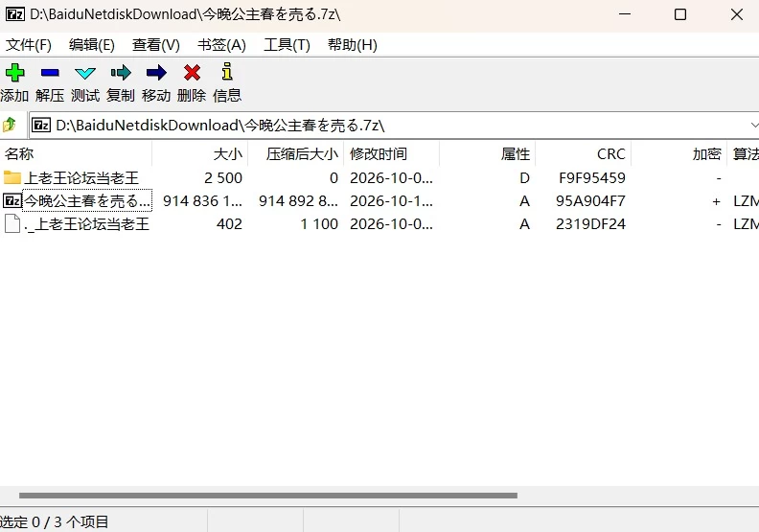Open the 查看(V) menu
The height and width of the screenshot is (532, 759).
[x=156, y=45]
